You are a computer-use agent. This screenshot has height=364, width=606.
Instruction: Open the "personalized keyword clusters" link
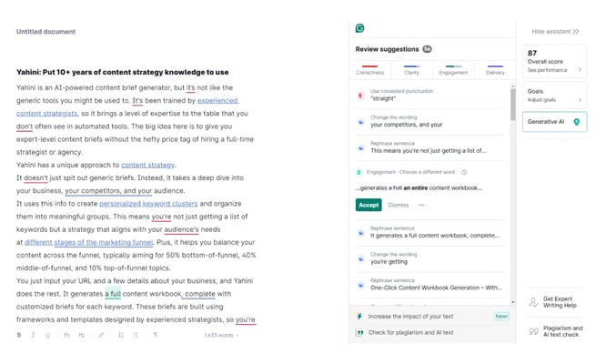[148, 204]
